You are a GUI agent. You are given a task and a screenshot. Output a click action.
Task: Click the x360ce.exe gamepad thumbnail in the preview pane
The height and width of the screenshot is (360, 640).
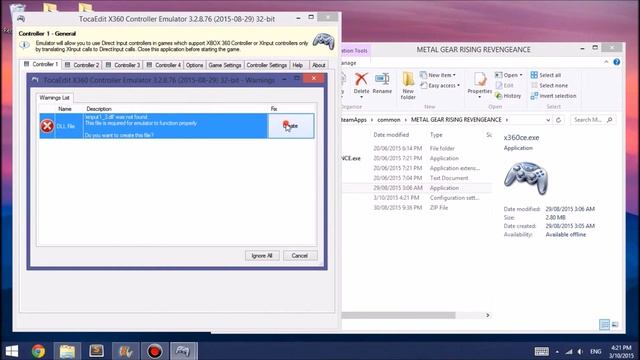point(526,178)
